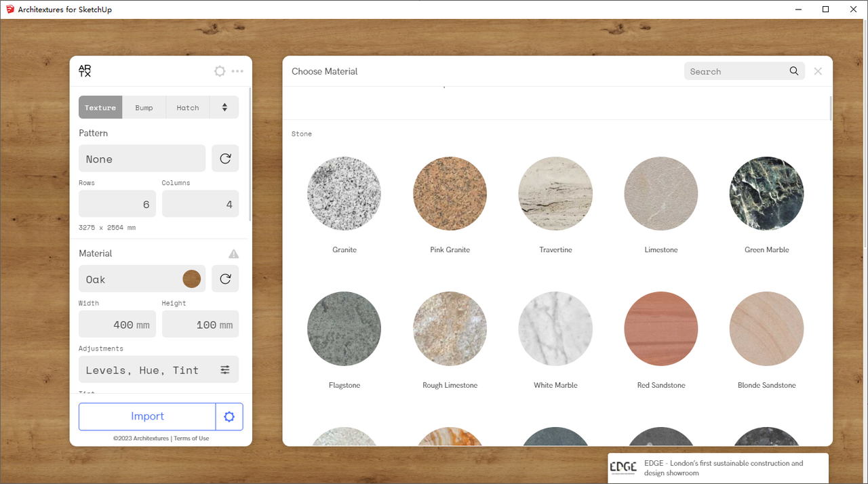Click the Material warning triangle icon
The height and width of the screenshot is (484, 868).
(x=234, y=254)
